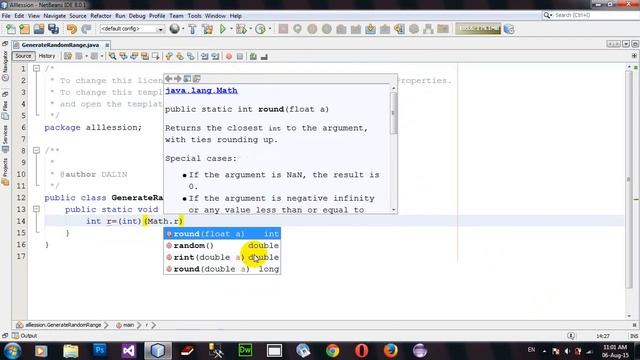The height and width of the screenshot is (360, 640).
Task: Choose rint(double a) completion
Action: [222, 258]
